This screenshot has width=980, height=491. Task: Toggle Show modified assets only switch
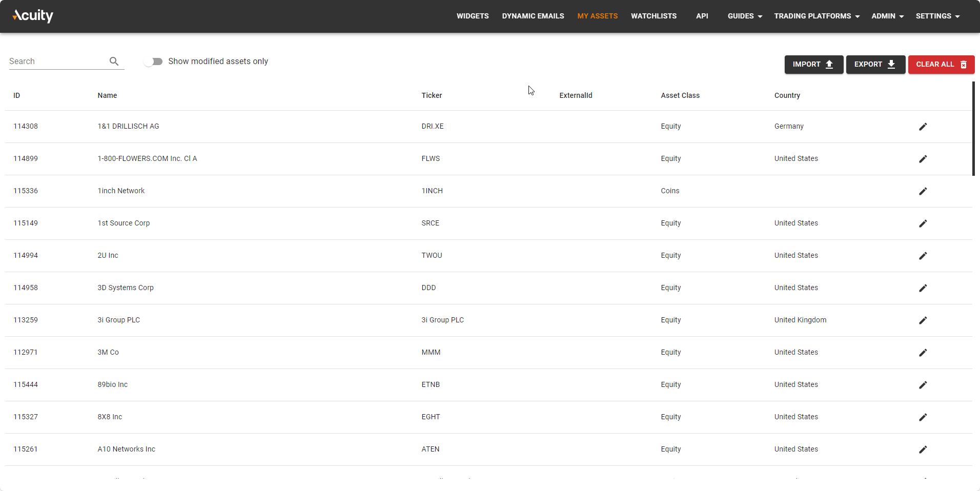pos(153,62)
